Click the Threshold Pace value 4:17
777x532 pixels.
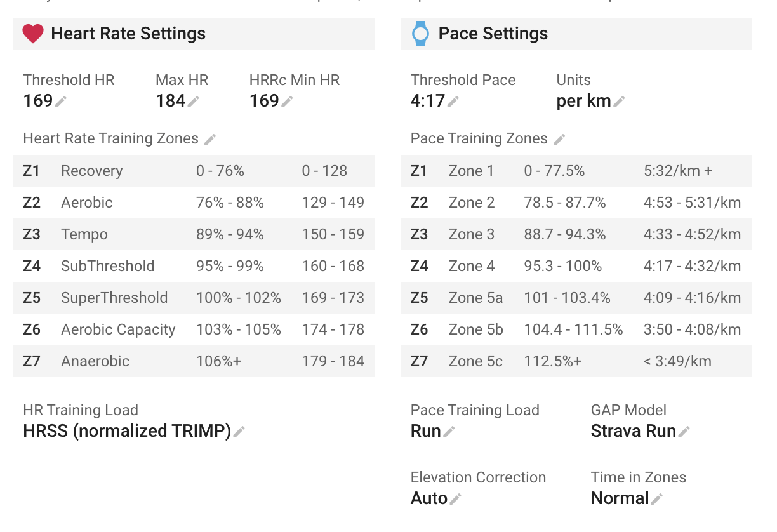tap(428, 101)
